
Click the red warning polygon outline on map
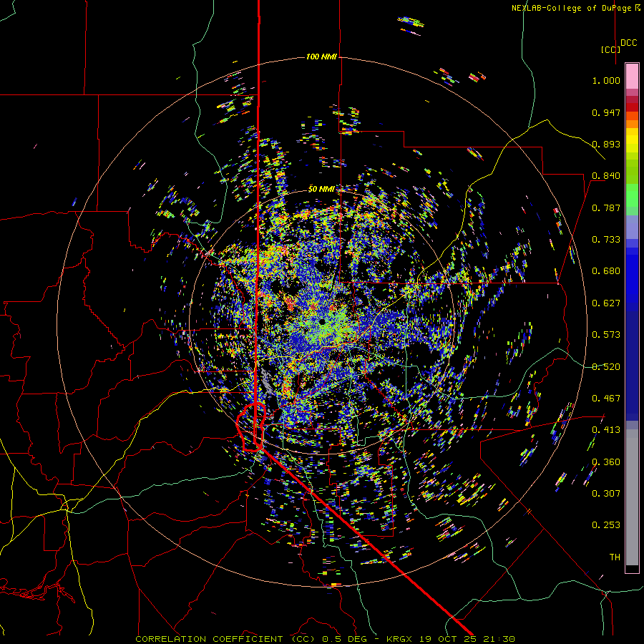click(x=251, y=427)
